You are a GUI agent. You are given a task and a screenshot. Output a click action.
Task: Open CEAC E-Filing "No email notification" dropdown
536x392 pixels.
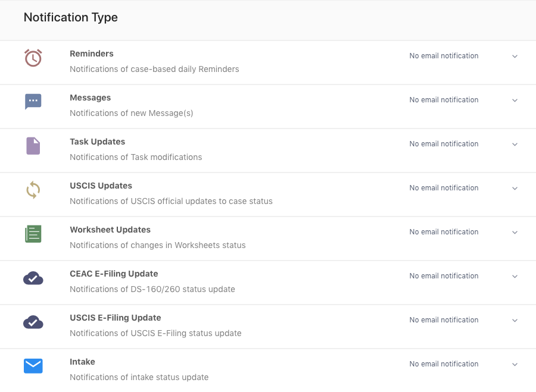tap(444, 276)
